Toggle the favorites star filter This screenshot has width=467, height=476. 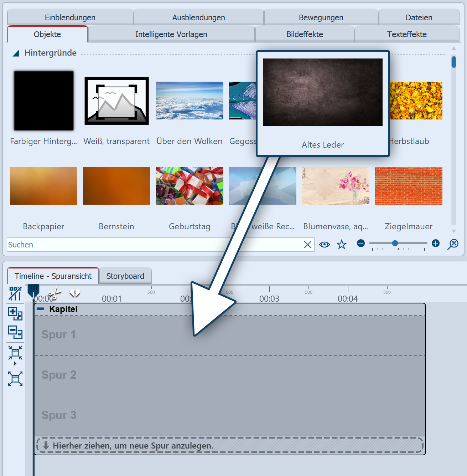coord(342,245)
